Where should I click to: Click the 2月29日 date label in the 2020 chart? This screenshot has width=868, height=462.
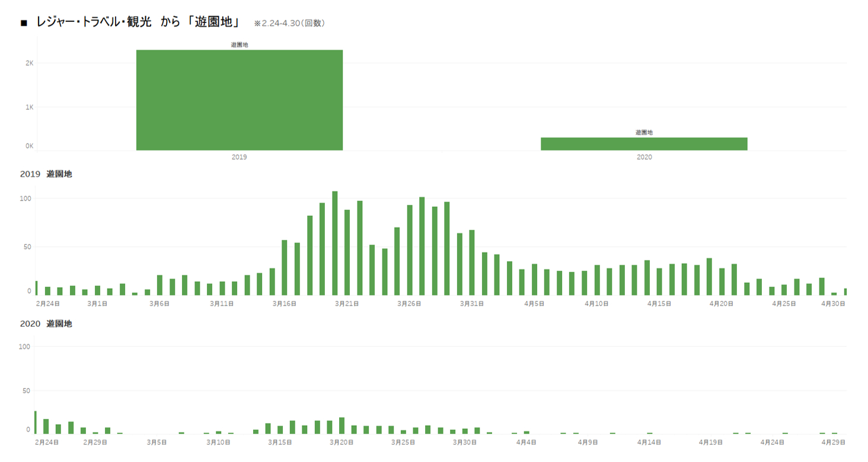click(x=95, y=442)
